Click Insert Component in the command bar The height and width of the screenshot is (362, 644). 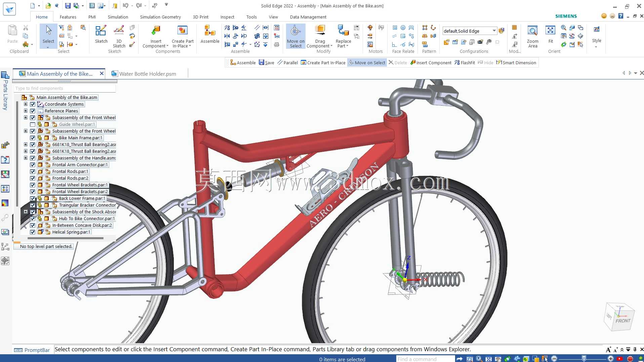(431, 63)
